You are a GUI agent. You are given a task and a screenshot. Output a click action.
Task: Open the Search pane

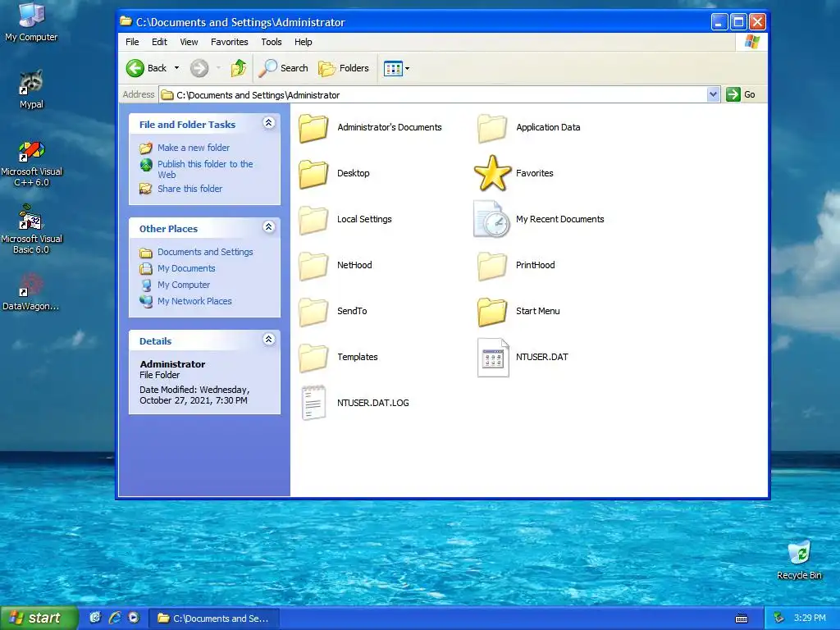point(283,68)
